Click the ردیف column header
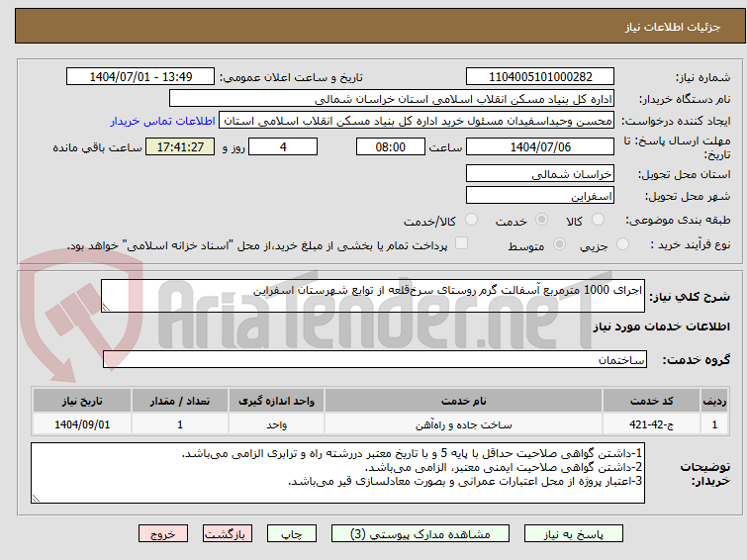This screenshot has width=747, height=560. pyautogui.click(x=714, y=401)
